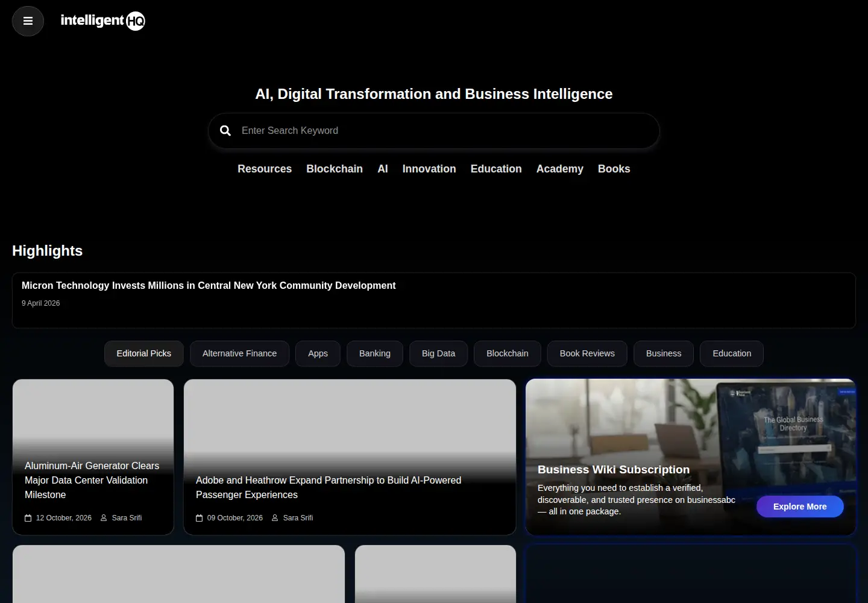Viewport: 868px width, 603px height.
Task: Select the Apps category tab
Action: 318,353
